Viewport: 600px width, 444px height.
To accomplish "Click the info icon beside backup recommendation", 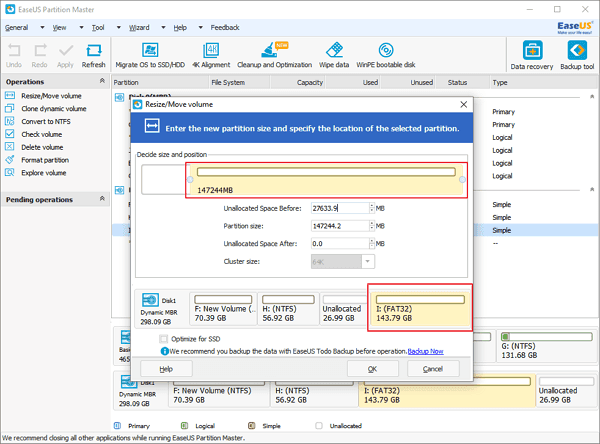I will (165, 351).
